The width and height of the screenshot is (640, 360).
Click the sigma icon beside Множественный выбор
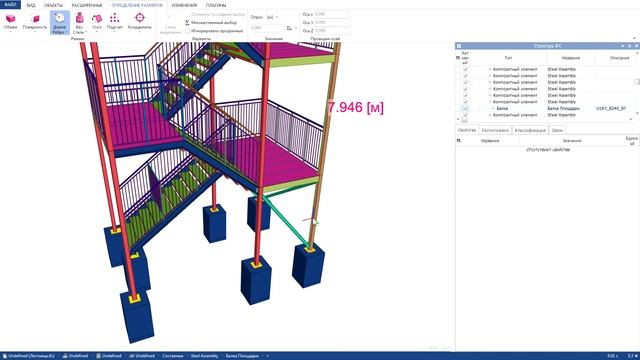pos(187,22)
